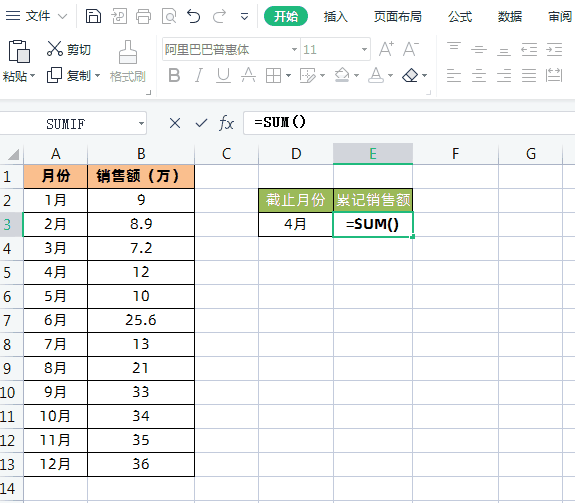Screen dimensions: 575x503
Task: Click the Paste clipboard icon
Action: (x=19, y=51)
